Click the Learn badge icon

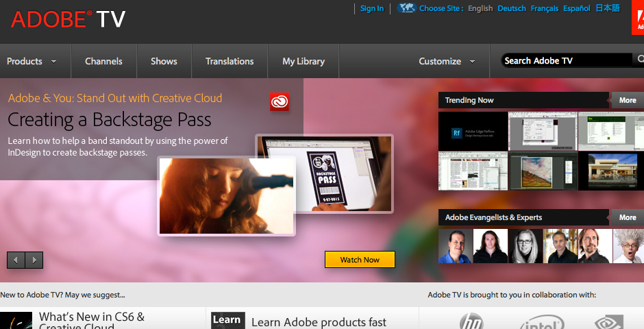click(228, 320)
